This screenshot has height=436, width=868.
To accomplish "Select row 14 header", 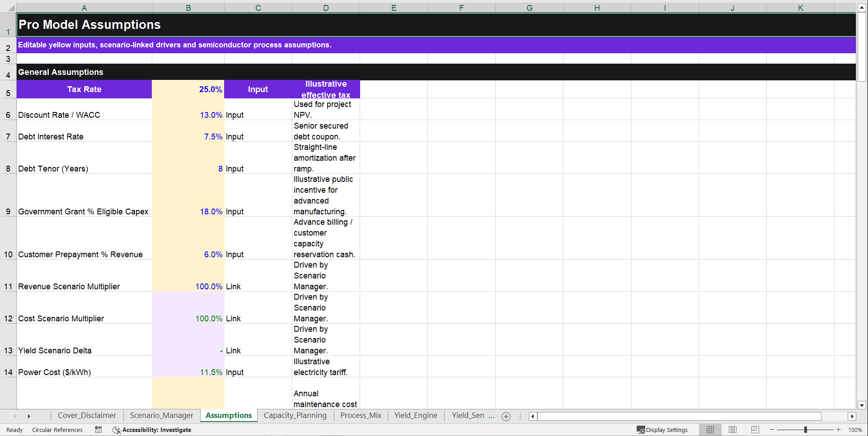I will [8, 366].
